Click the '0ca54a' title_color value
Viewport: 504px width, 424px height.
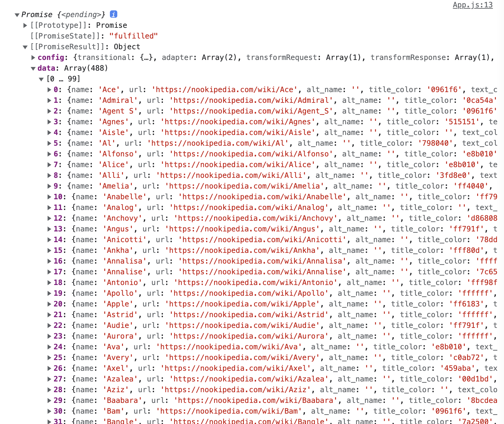click(480, 100)
